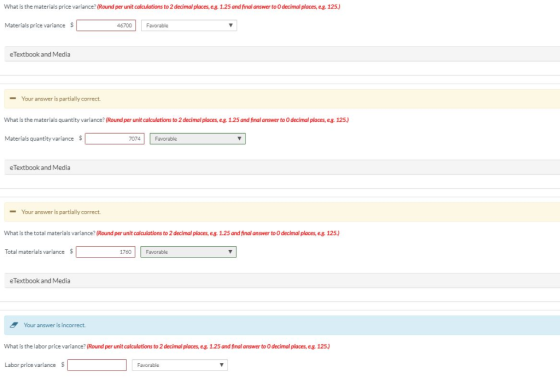Viewport: 560px width, 379px height.
Task: Expand the third eTextbook and Media section
Action: pos(282,280)
